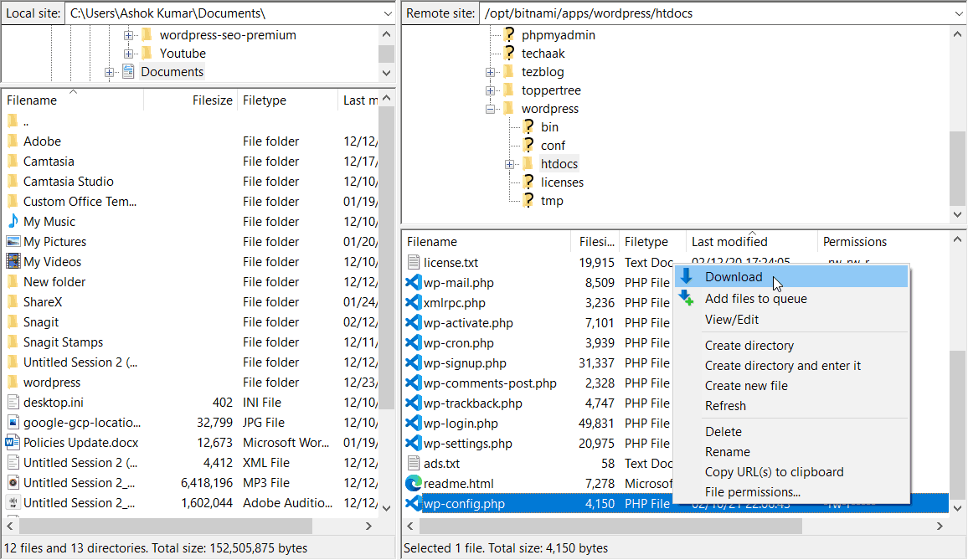This screenshot has height=560, width=968.
Task: Open the Local site path dropdown
Action: [387, 13]
